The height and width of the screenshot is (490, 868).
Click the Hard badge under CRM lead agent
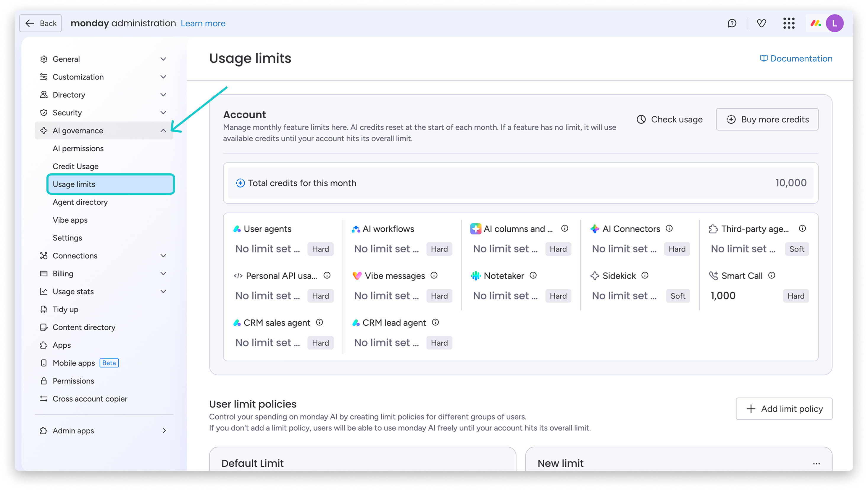point(439,343)
